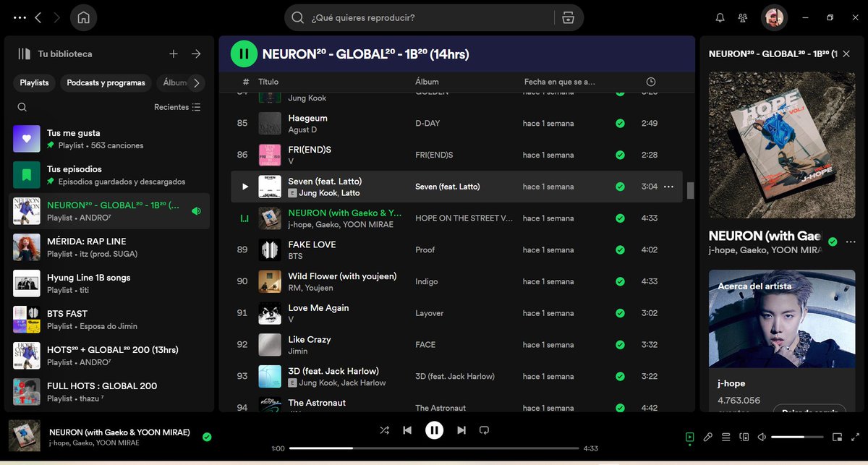
Task: Open the user profile avatar menu
Action: (774, 17)
